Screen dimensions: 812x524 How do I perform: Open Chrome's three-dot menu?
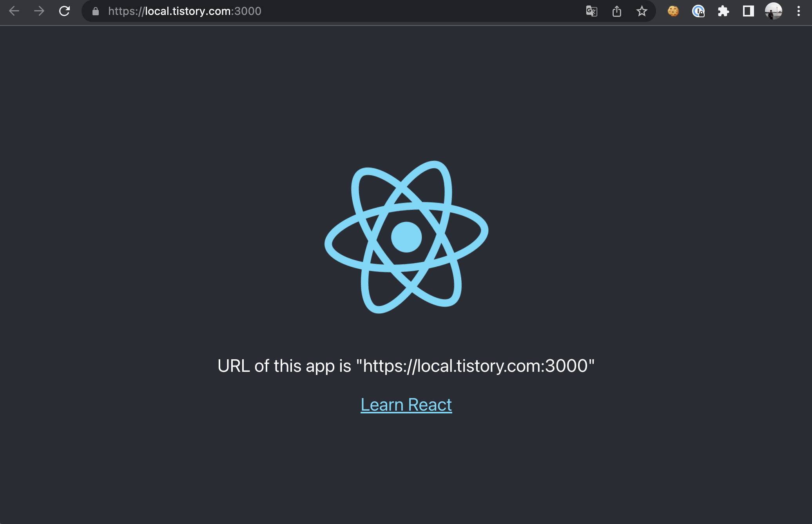pos(798,11)
